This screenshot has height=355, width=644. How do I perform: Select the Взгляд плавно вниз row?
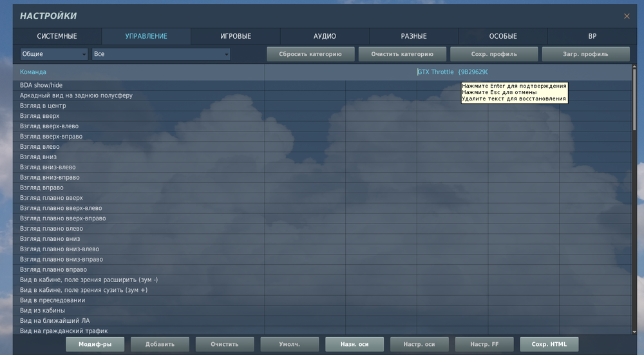pyautogui.click(x=322, y=239)
